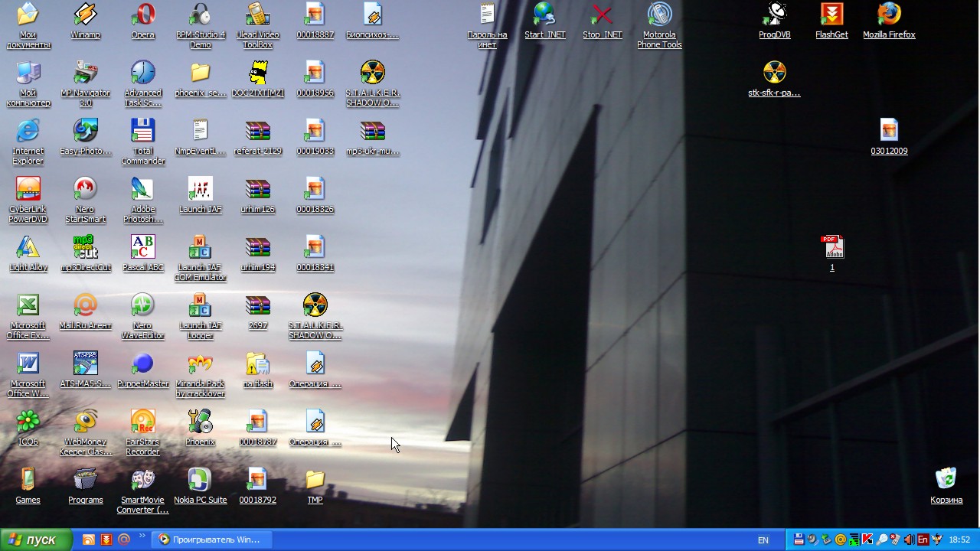The height and width of the screenshot is (551, 980).
Task: Open the Adobe Photoshop shortcut
Action: tap(142, 199)
